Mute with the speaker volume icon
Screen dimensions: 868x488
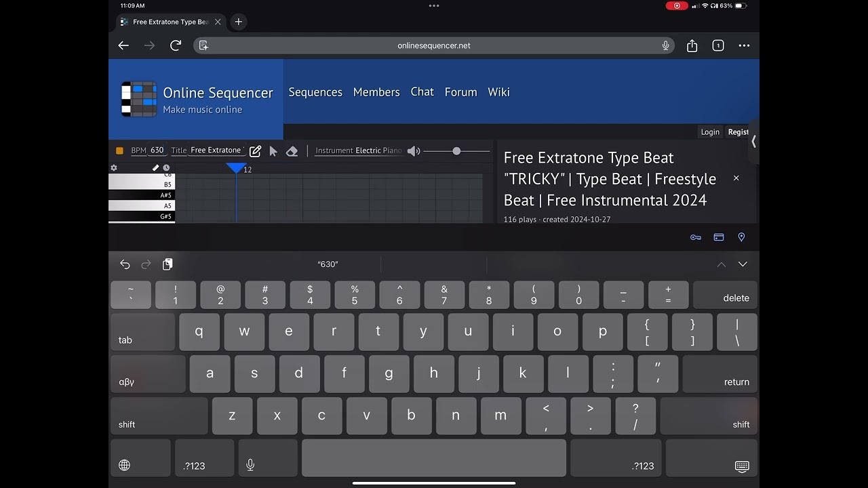point(414,151)
